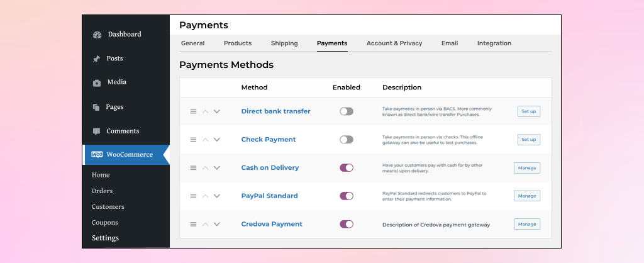Switch to the Shipping tab
Screen dimensions: 644x263
point(284,43)
